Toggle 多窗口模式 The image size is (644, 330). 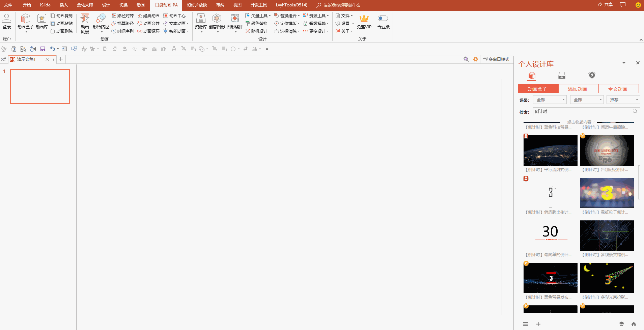pyautogui.click(x=496, y=59)
